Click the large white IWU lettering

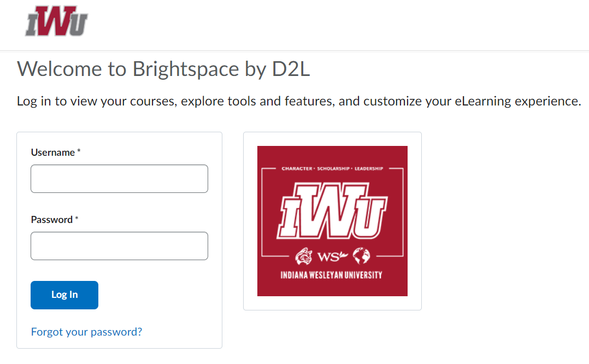(332, 210)
